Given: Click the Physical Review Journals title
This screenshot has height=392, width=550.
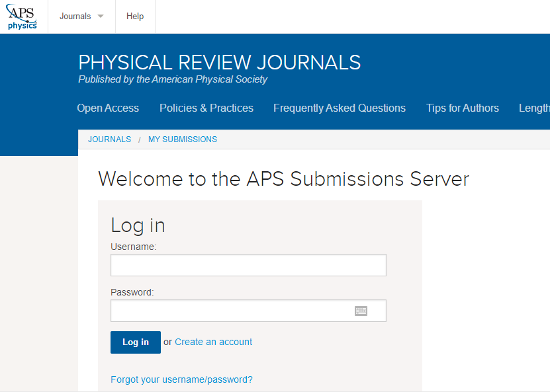Looking at the screenshot, I should [219, 62].
